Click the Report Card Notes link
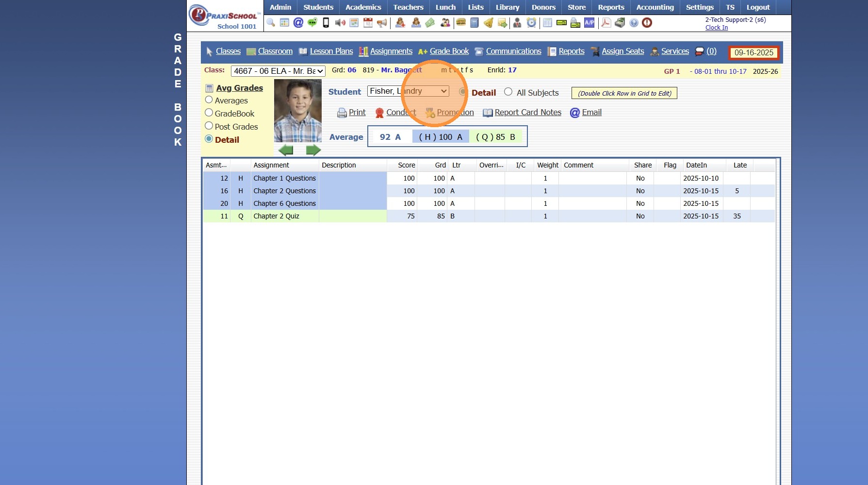This screenshot has height=485, width=868. pyautogui.click(x=527, y=113)
